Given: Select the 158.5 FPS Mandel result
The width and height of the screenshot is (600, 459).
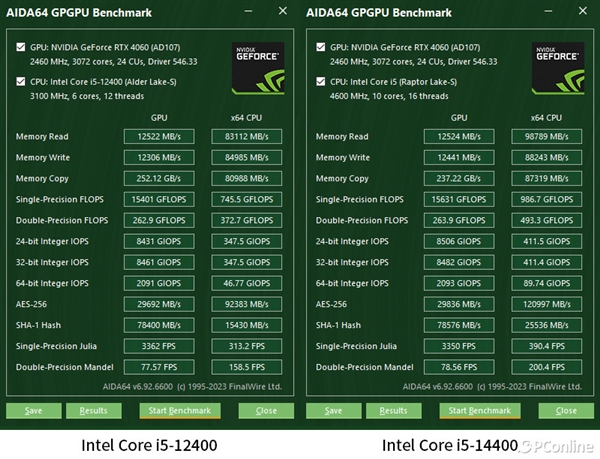Looking at the screenshot, I should (x=247, y=368).
